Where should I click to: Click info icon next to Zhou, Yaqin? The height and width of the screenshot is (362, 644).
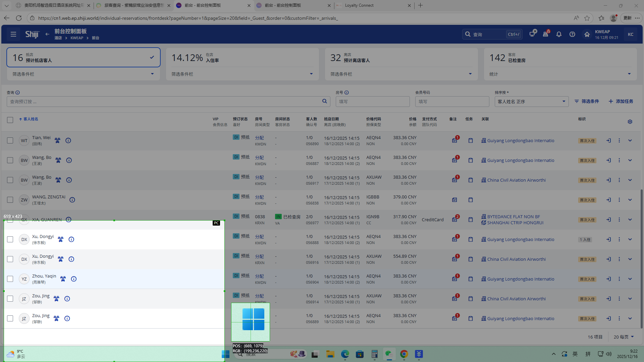pyautogui.click(x=74, y=279)
